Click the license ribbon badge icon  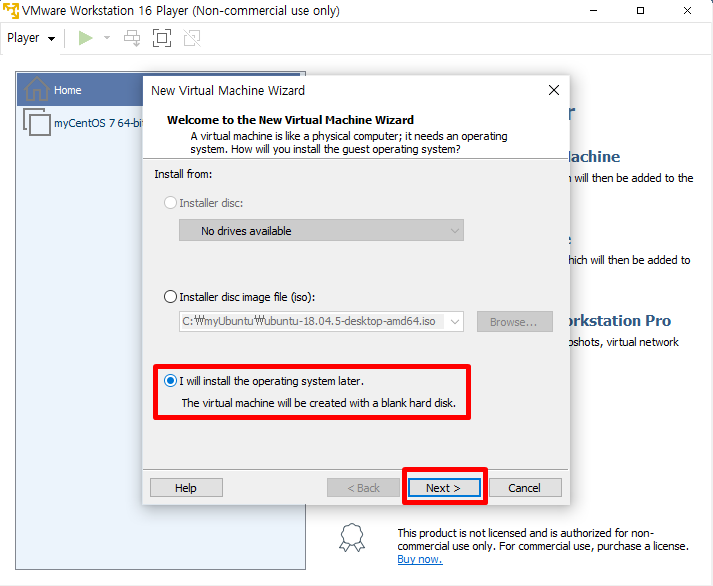pyautogui.click(x=352, y=538)
